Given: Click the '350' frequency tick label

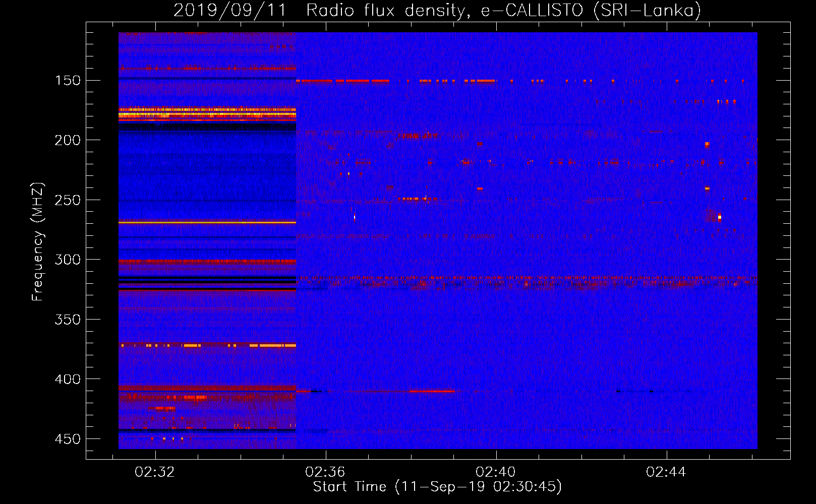Looking at the screenshot, I should (68, 320).
